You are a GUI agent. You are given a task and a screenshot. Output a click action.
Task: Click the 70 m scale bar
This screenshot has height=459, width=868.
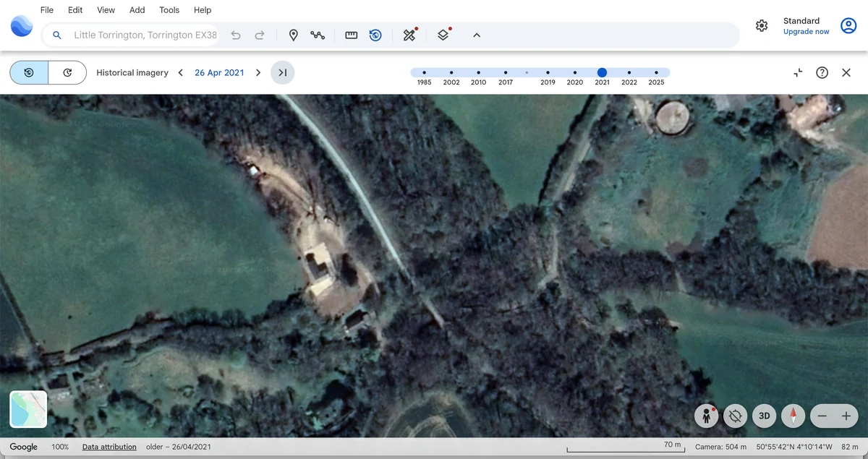tap(625, 447)
